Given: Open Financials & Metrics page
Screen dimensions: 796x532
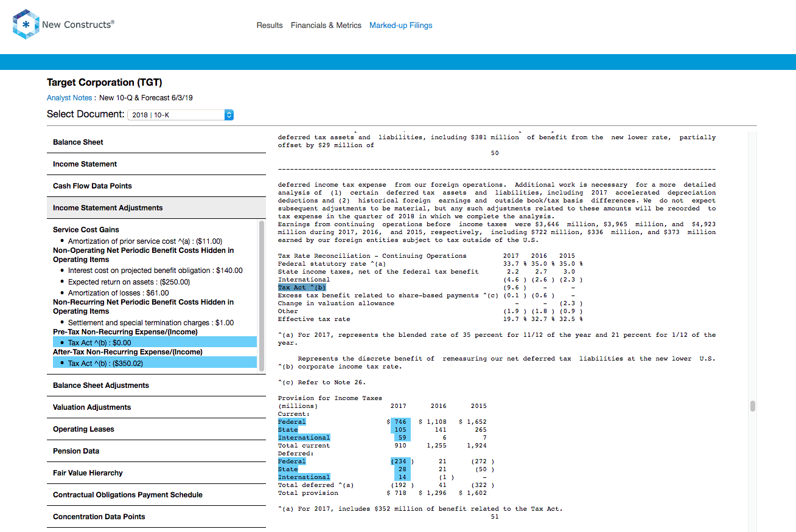Looking at the screenshot, I should point(326,26).
